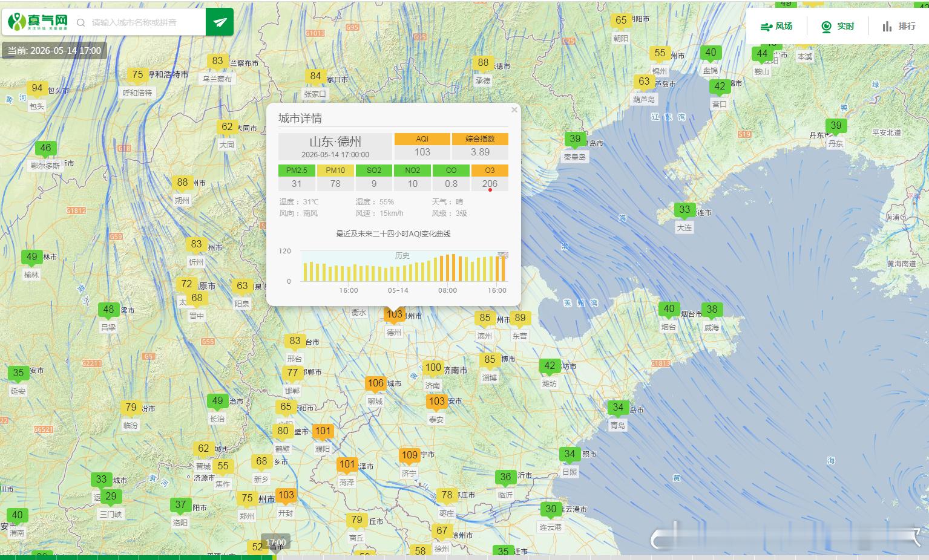The image size is (929, 560).
Task: Click the 榆林 marker showing 49
Action: click(x=31, y=257)
